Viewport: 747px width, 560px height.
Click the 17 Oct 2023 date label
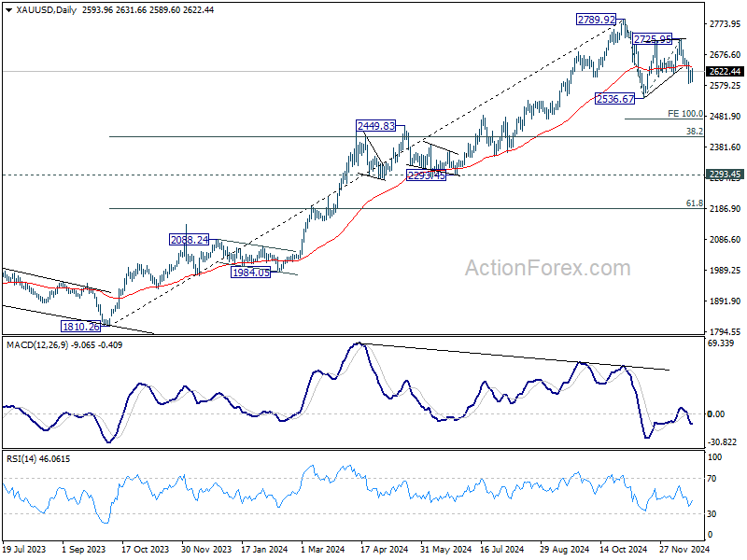146,550
